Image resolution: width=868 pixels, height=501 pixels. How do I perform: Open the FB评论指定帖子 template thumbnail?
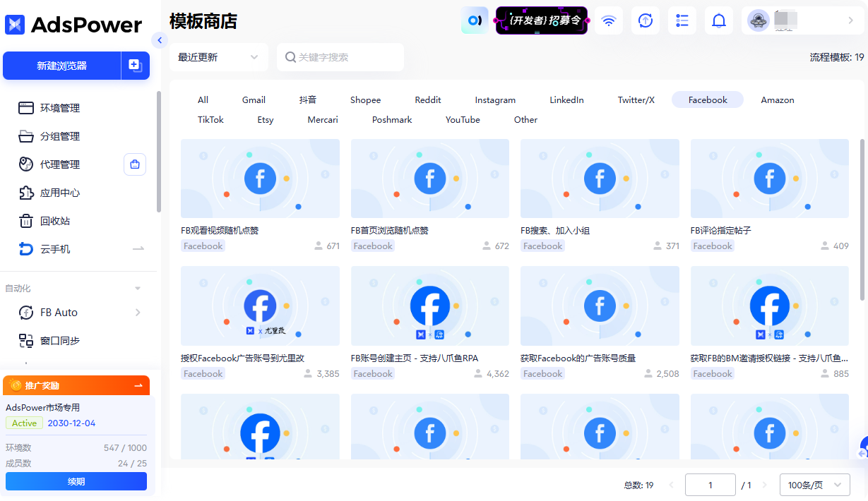click(770, 179)
